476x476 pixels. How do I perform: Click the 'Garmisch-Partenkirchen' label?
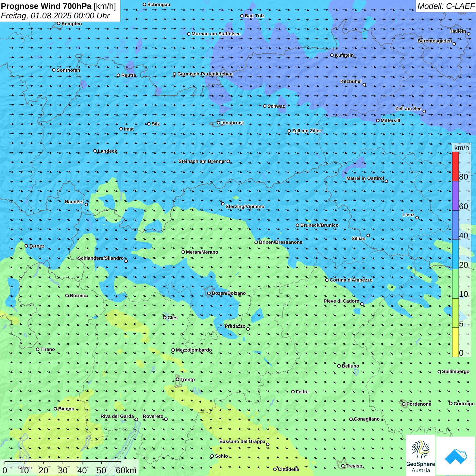tap(205, 74)
